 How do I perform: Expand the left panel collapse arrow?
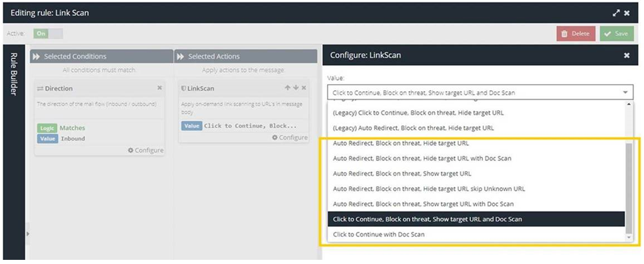(28, 234)
